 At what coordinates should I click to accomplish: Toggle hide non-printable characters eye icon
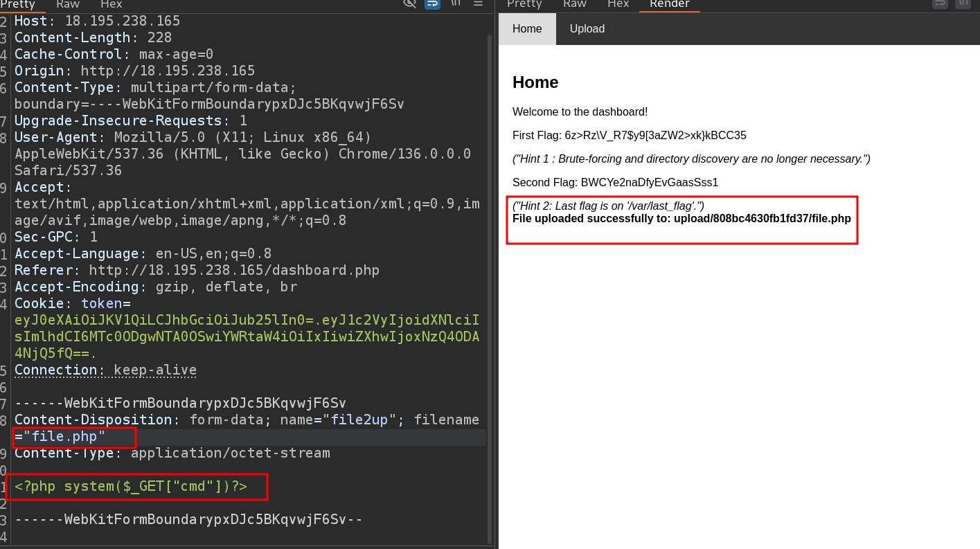pos(409,3)
